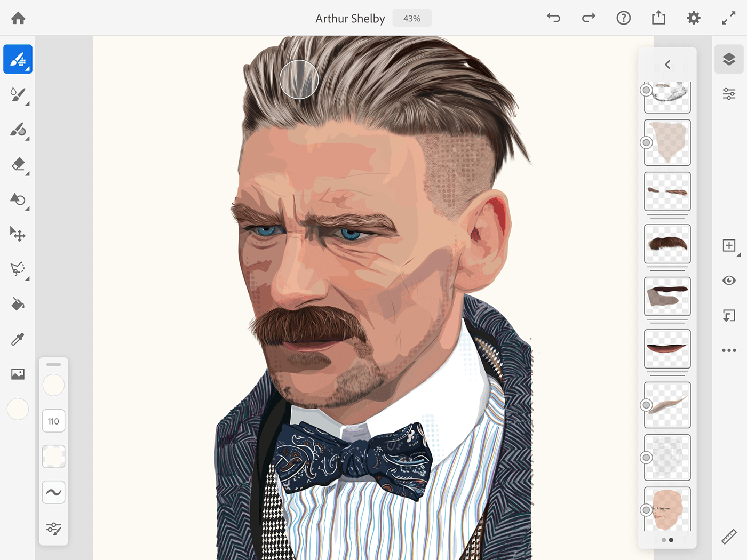
Task: Open the Help menu
Action: (x=624, y=18)
